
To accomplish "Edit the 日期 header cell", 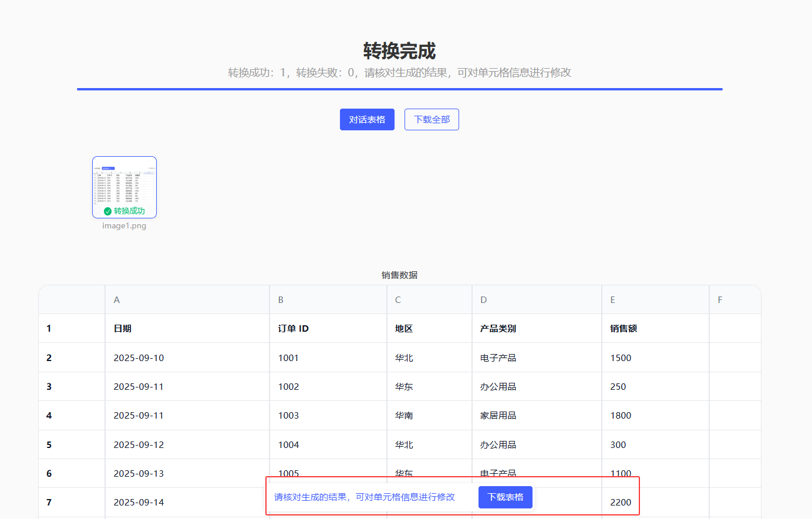I will [x=187, y=329].
